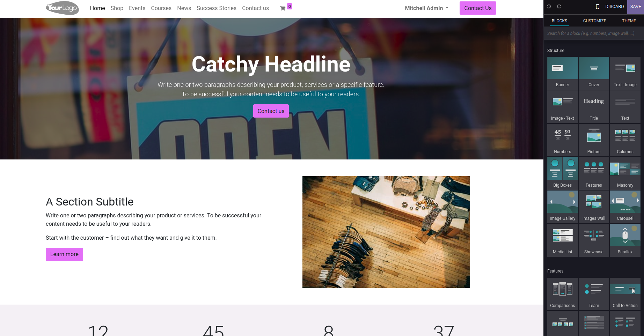Expand the Mitchell Admin dropdown
The width and height of the screenshot is (644, 336).
click(426, 8)
